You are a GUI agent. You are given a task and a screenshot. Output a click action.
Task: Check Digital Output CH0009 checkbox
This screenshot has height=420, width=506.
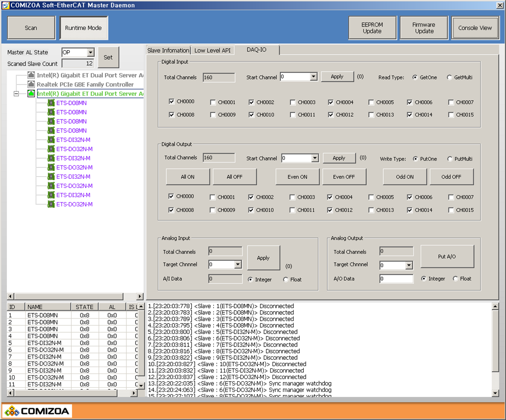[212, 210]
